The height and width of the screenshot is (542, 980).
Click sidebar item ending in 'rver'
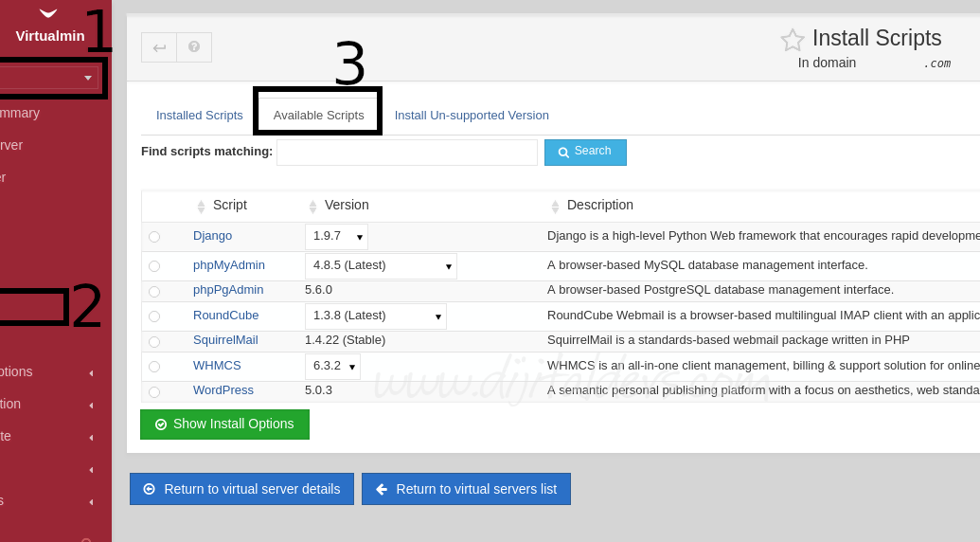click(x=11, y=146)
